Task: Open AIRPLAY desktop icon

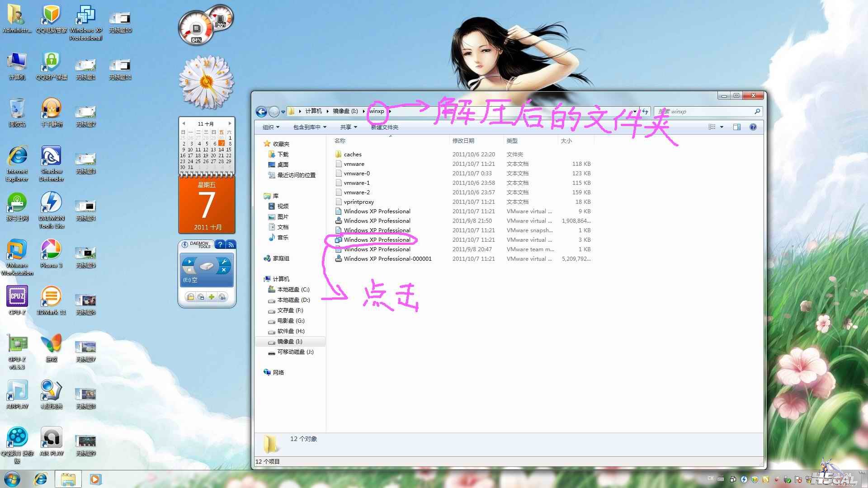Action: tap(17, 394)
